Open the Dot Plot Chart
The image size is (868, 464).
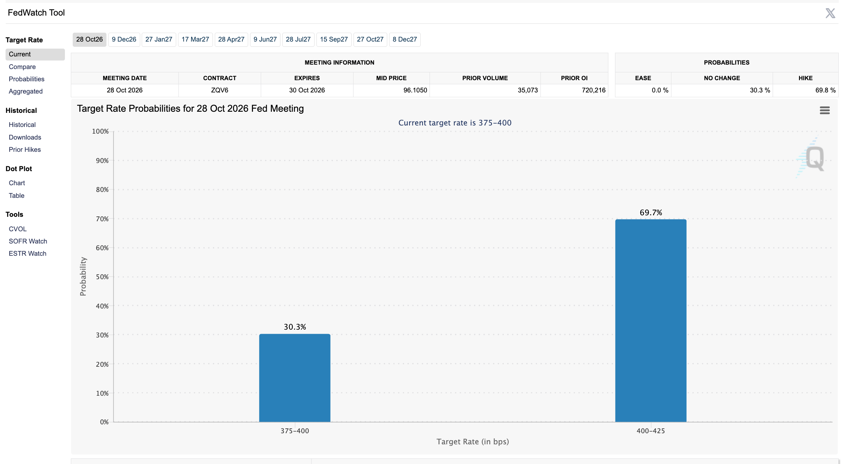pyautogui.click(x=17, y=183)
